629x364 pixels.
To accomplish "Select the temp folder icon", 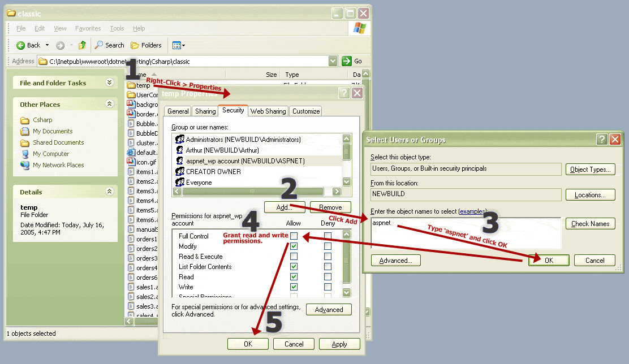I will coord(131,85).
